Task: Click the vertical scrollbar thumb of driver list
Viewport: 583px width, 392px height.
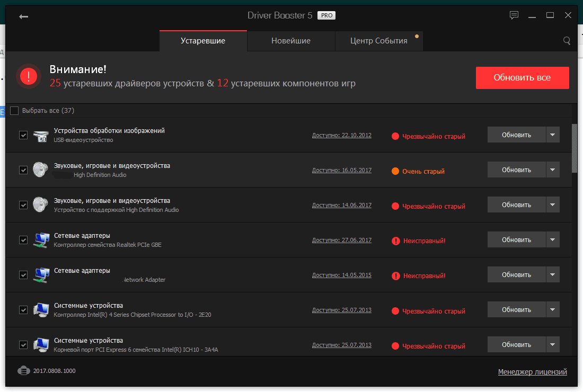Action: [x=575, y=148]
